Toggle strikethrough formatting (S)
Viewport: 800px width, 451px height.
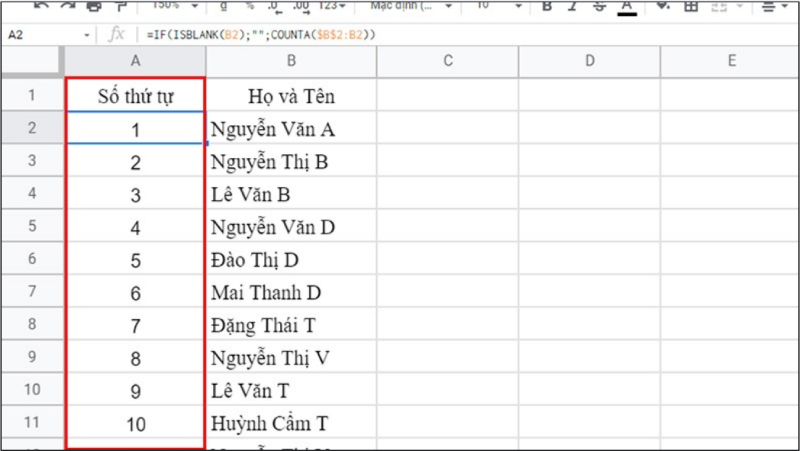click(600, 6)
